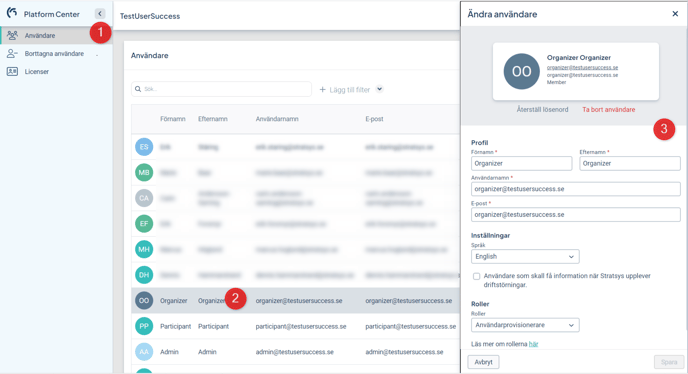Click the MH user avatar
This screenshot has width=688, height=374.
[144, 249]
